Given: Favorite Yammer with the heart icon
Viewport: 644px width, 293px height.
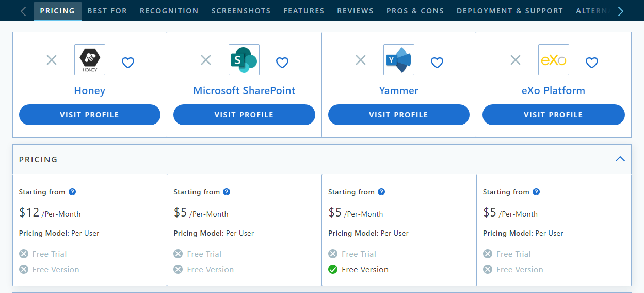Looking at the screenshot, I should tap(437, 63).
